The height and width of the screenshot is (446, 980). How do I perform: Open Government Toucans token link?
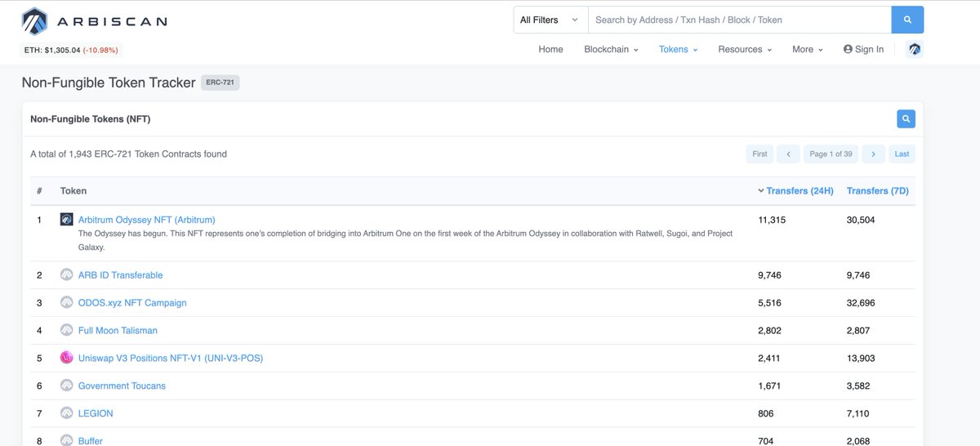coord(122,386)
